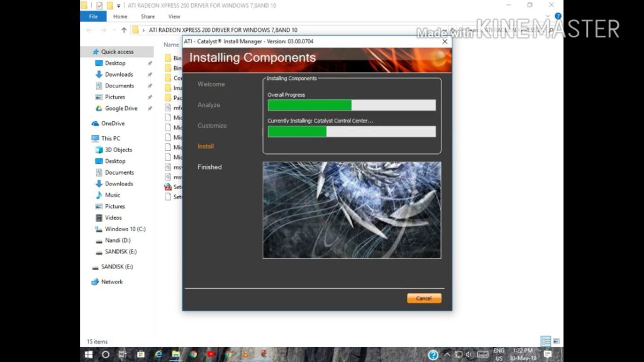This screenshot has width=644, height=362.
Task: Open the Music folder under This PC
Action: pyautogui.click(x=112, y=195)
